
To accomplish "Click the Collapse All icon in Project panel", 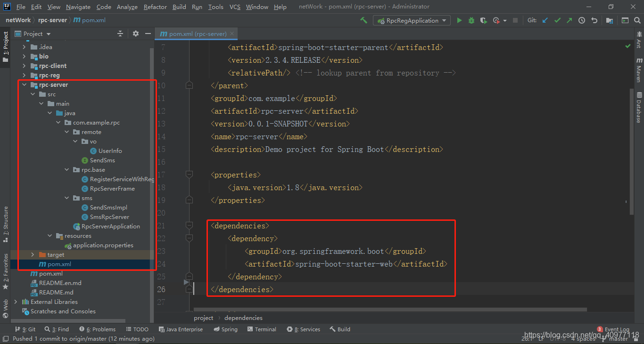I will [120, 34].
